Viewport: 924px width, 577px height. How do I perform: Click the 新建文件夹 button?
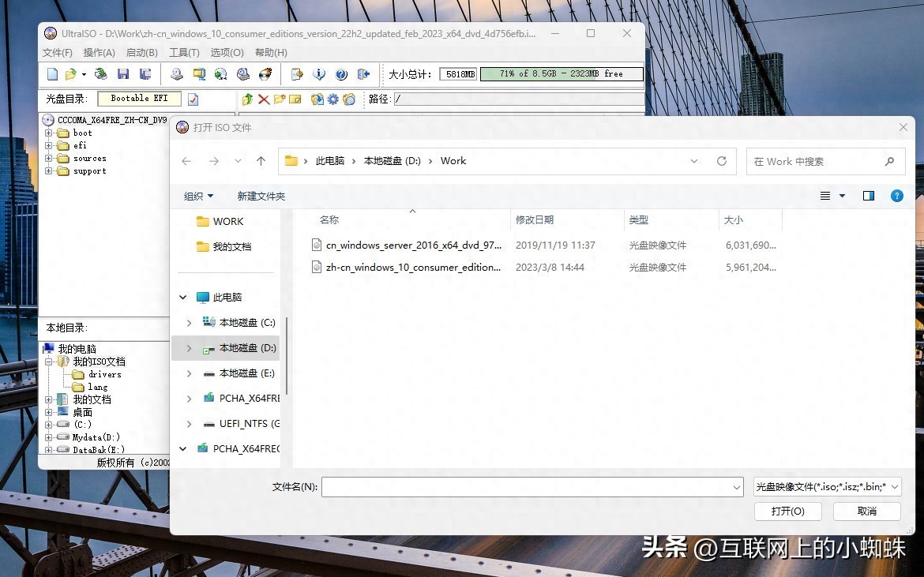point(261,196)
